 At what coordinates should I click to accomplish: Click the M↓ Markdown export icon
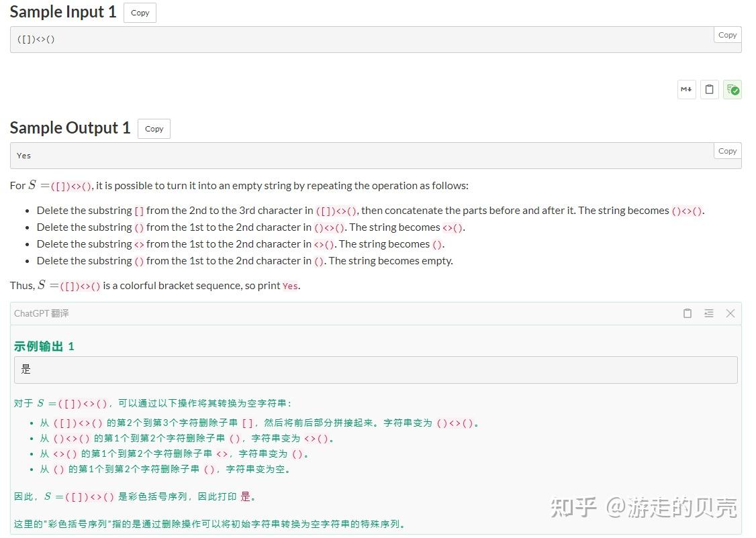pos(686,89)
